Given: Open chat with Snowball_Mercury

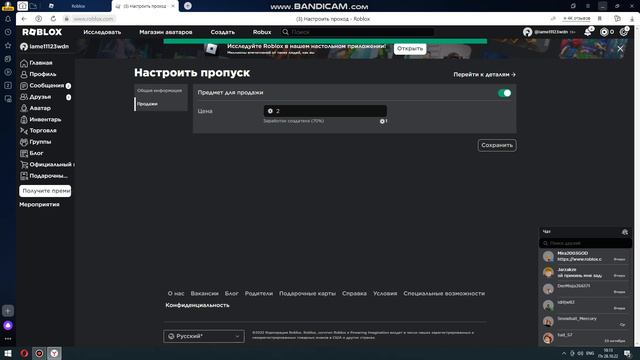Looking at the screenshot, I should point(585,322).
